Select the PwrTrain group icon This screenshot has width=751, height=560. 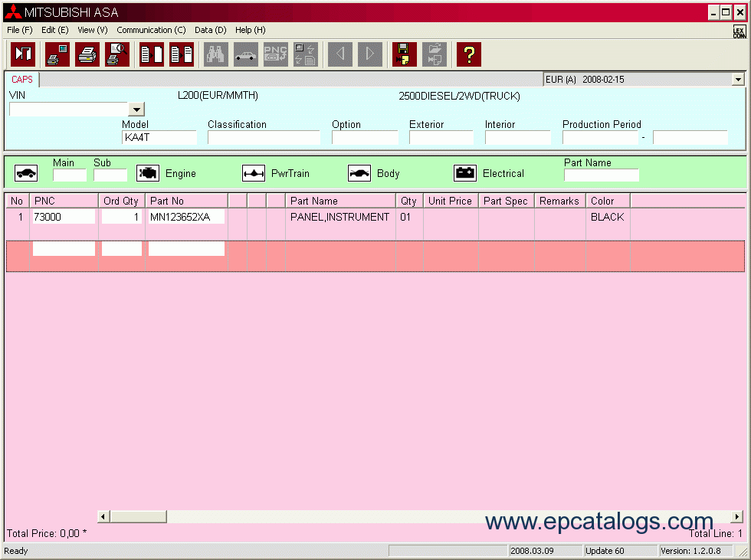tap(254, 173)
